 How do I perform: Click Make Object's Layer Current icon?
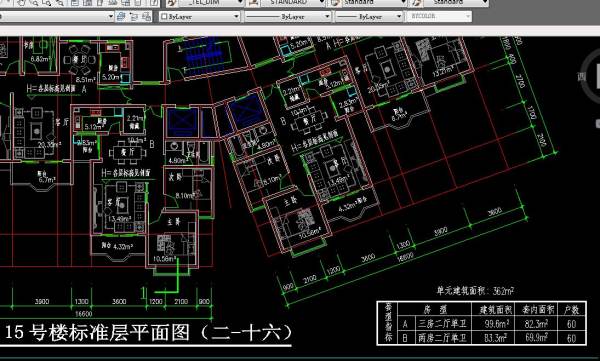121,16
